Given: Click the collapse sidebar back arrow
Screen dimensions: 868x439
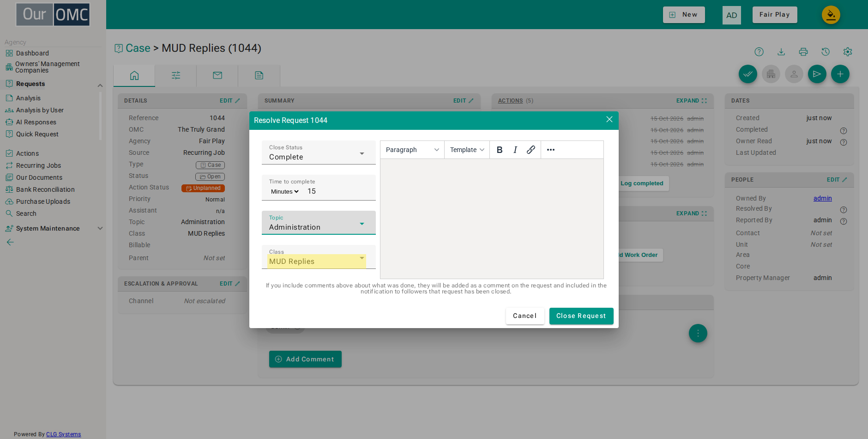Looking at the screenshot, I should coord(10,242).
